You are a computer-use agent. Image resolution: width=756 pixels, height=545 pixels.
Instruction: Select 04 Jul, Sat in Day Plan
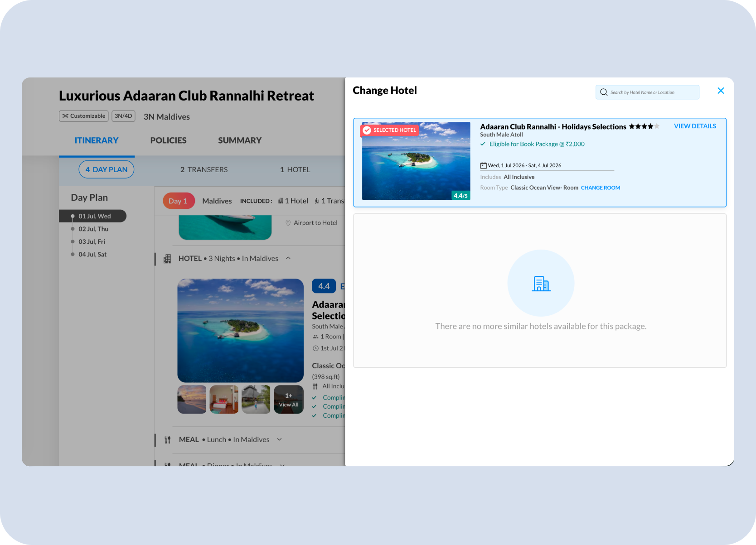pos(92,254)
